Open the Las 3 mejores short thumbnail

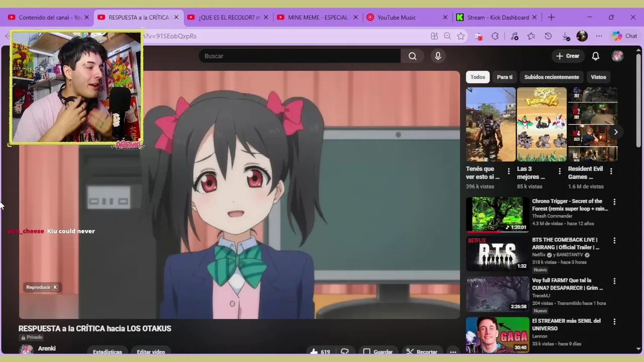click(x=542, y=124)
